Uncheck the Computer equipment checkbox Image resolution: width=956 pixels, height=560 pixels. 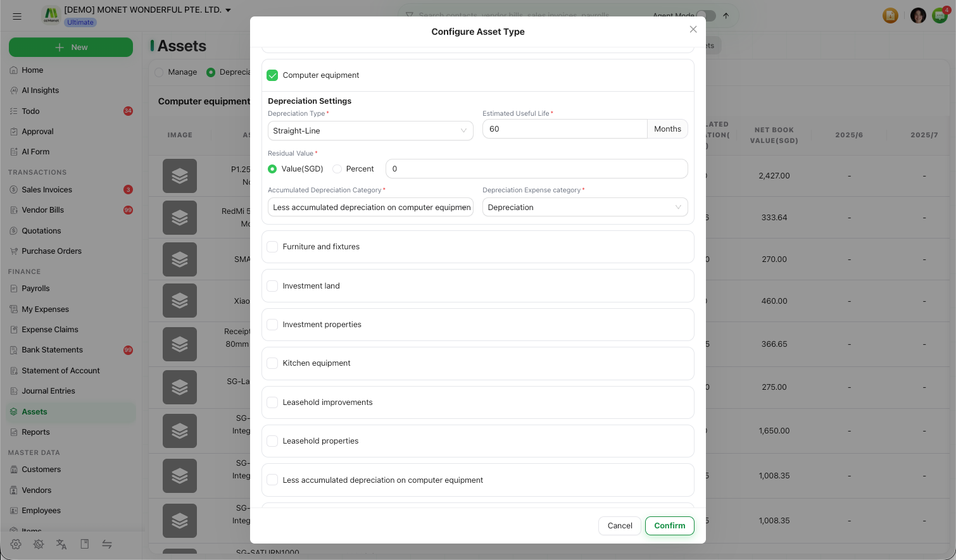272,75
